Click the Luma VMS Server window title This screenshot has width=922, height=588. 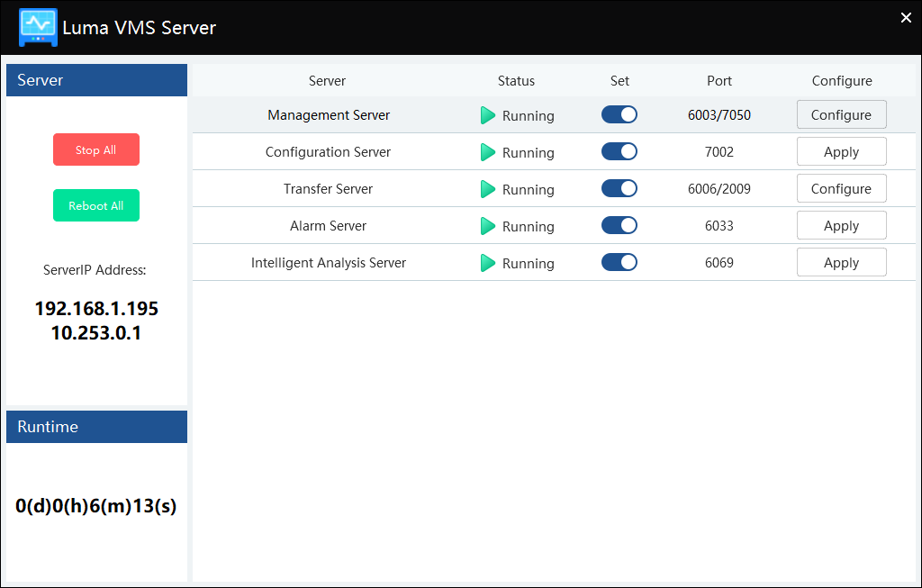click(140, 28)
